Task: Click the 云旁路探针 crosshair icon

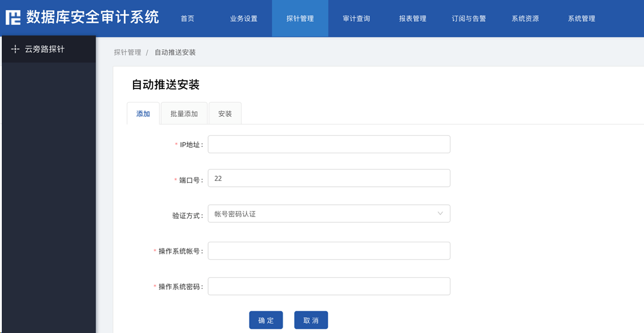Action: (x=15, y=49)
